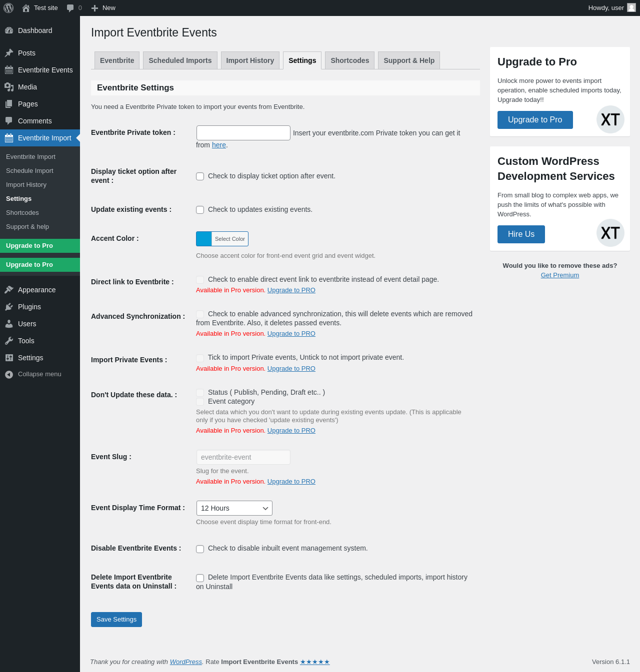
Task: Click the Dashboard gauge icon
Action: point(9,30)
